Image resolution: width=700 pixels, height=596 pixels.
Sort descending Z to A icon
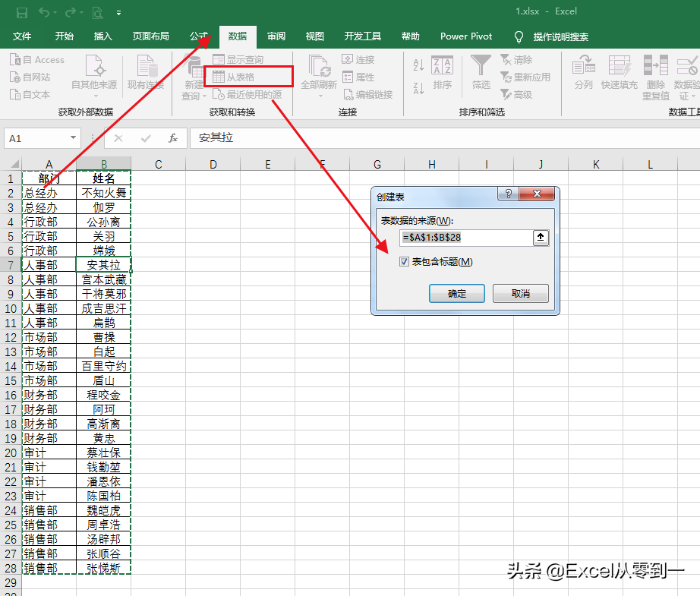pyautogui.click(x=418, y=88)
